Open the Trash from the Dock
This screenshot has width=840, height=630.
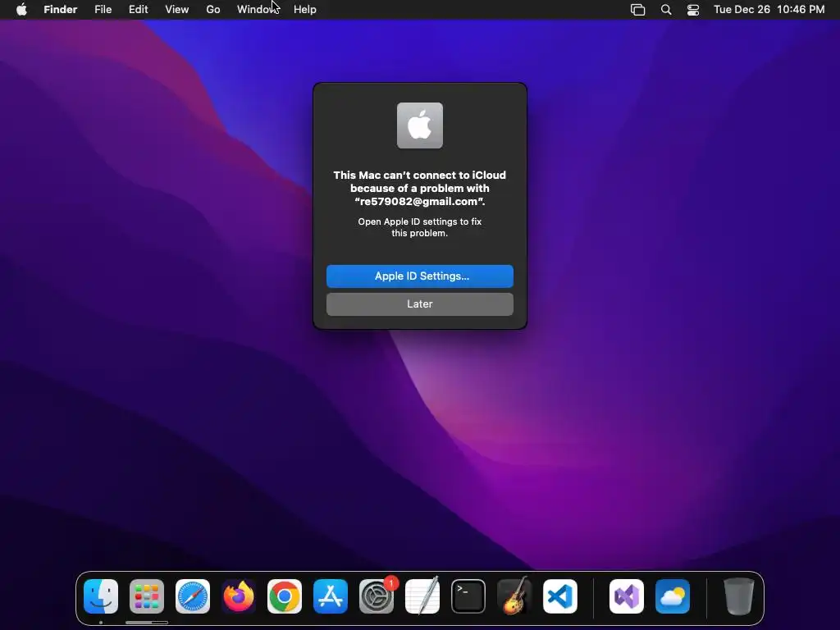point(739,596)
